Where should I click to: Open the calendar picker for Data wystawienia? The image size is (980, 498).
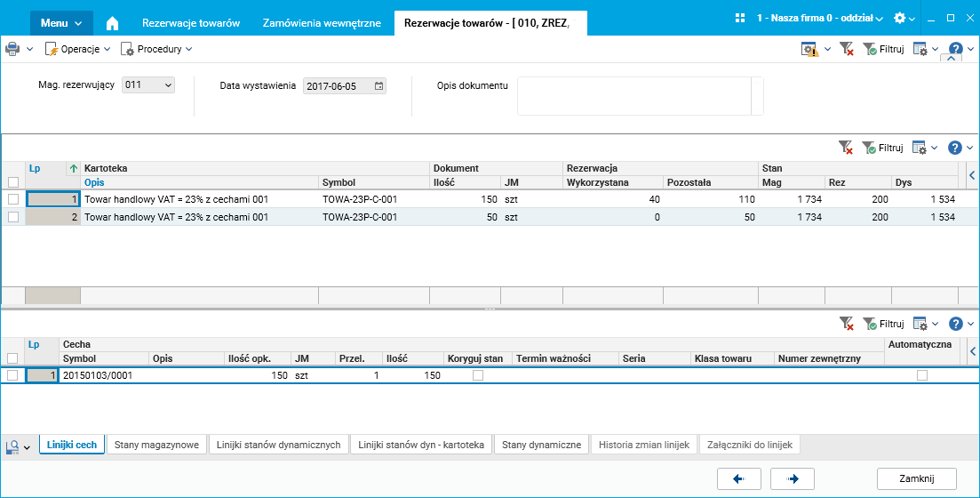point(378,86)
